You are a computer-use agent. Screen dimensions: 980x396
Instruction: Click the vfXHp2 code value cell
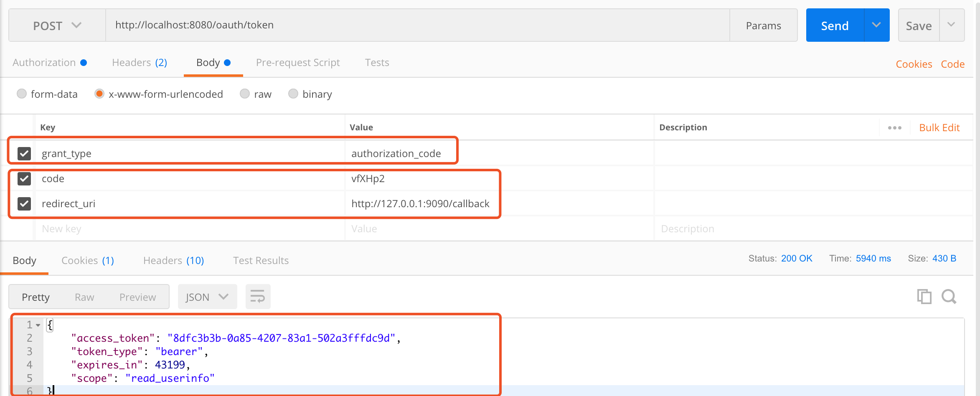tap(499, 179)
